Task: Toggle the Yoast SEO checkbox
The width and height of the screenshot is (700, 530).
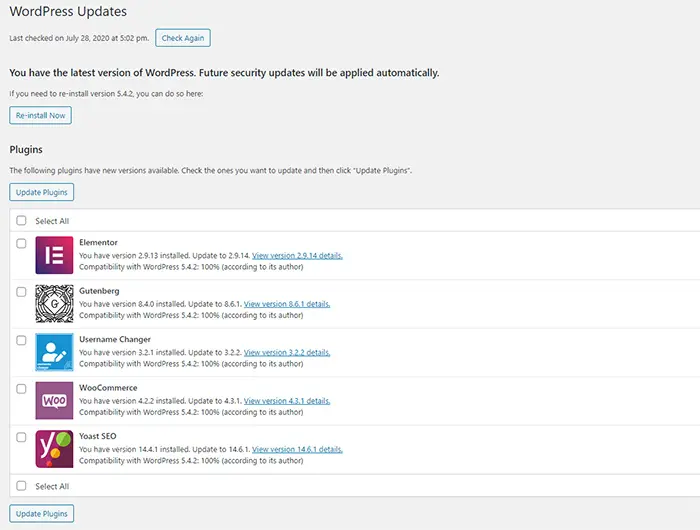Action: (21, 437)
